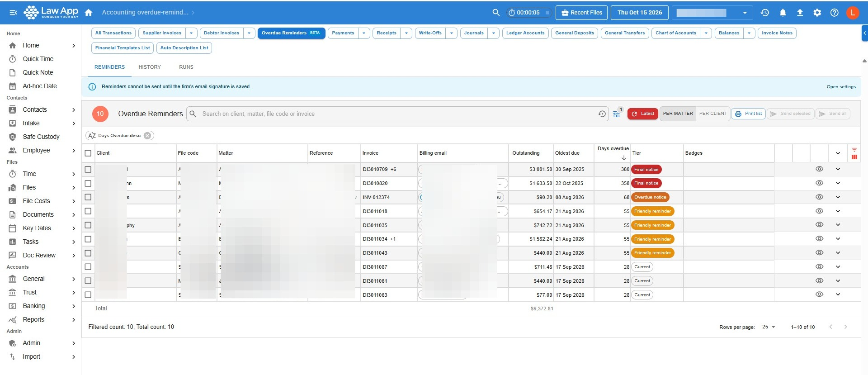This screenshot has height=375, width=868.
Task: View details eye for invoice DI3011018
Action: (819, 211)
